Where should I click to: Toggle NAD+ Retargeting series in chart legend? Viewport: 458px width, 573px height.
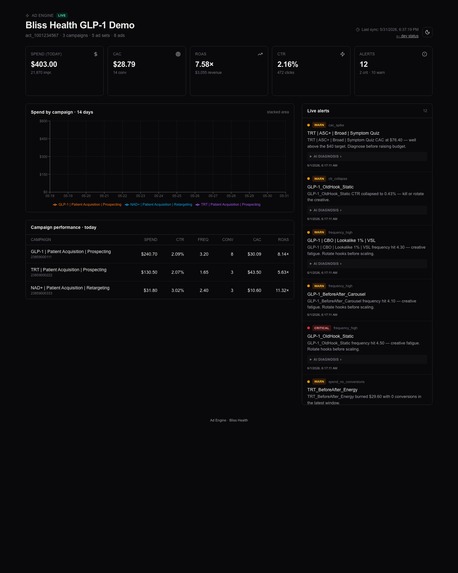coord(158,205)
